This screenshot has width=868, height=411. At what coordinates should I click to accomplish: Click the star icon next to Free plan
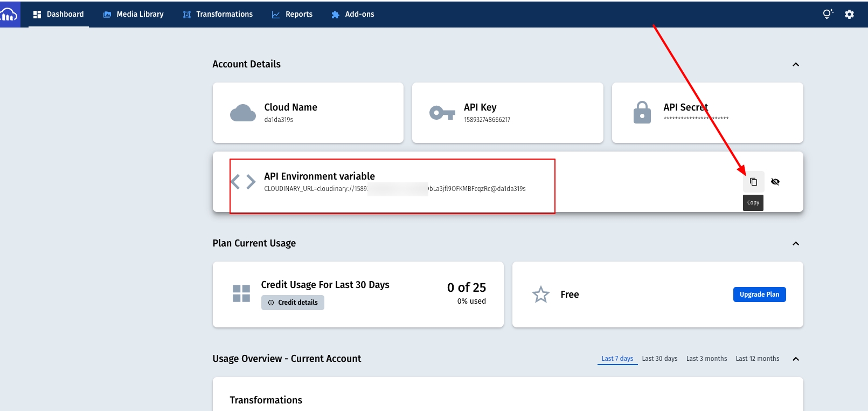[540, 294]
